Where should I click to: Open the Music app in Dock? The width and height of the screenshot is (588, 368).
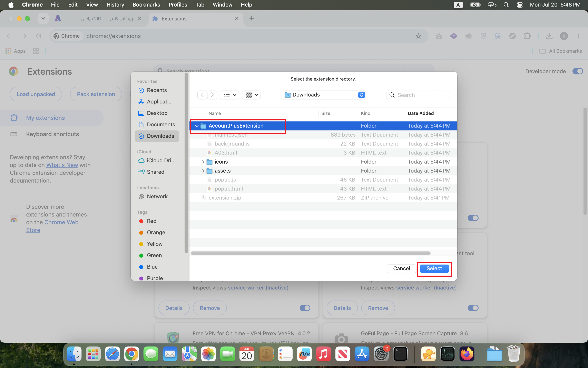pos(324,354)
